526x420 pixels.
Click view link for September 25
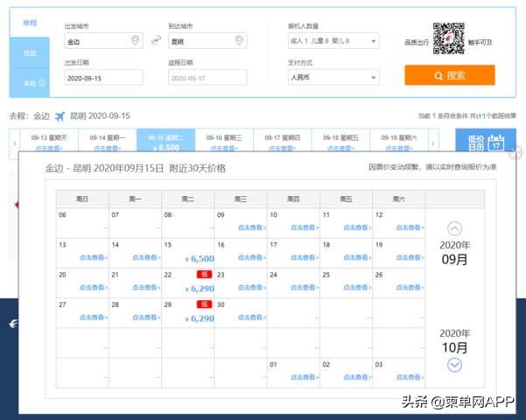click(x=357, y=288)
